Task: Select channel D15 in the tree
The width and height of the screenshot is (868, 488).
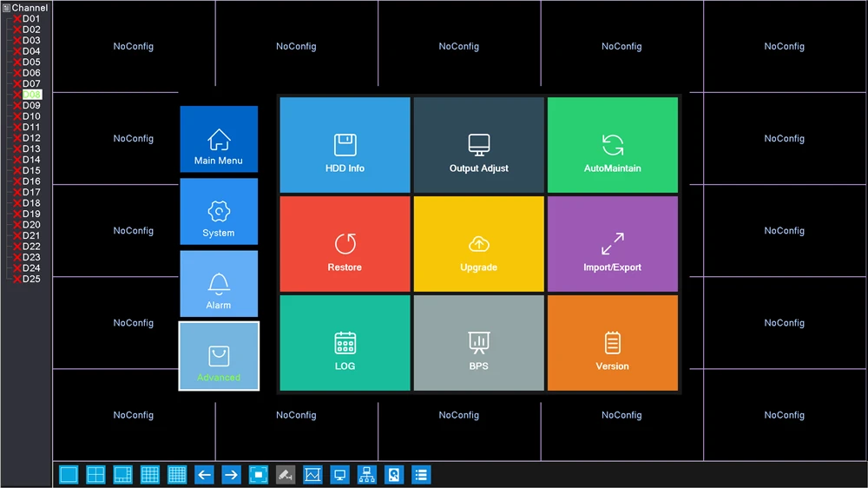Action: (31, 170)
